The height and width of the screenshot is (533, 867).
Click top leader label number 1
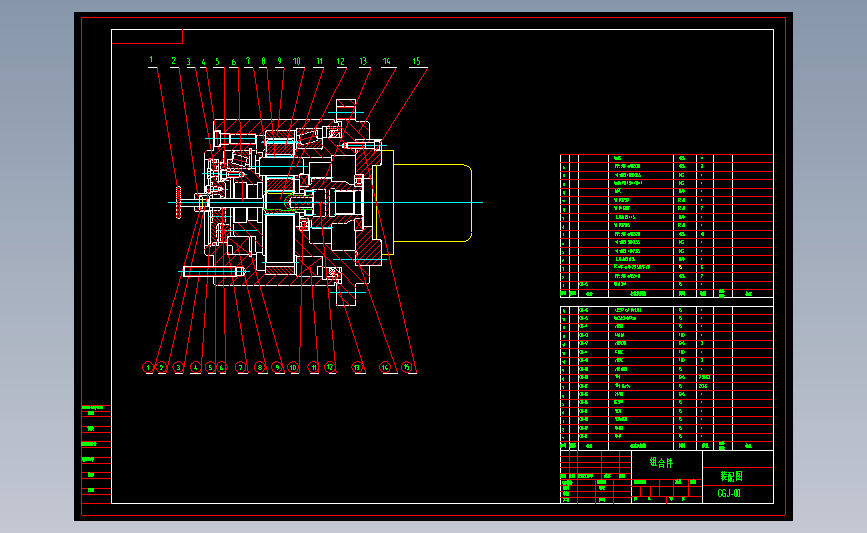point(151,60)
